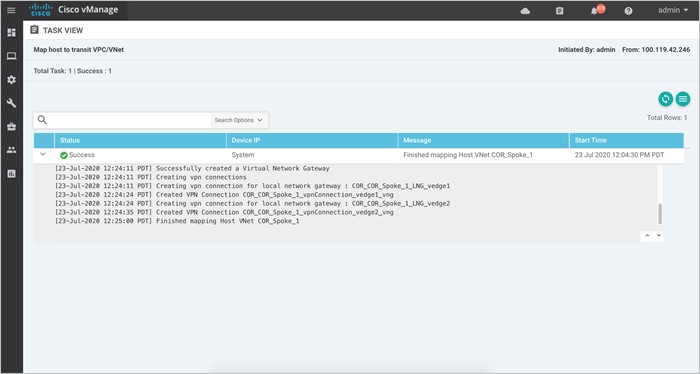This screenshot has width=700, height=374.
Task: Click the 12:25:00 'Finished mapping Host VNet' log line
Action: point(177,221)
